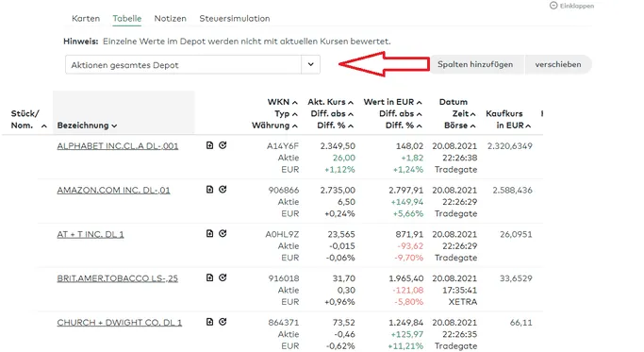Click time value 17:35:41

point(459,290)
